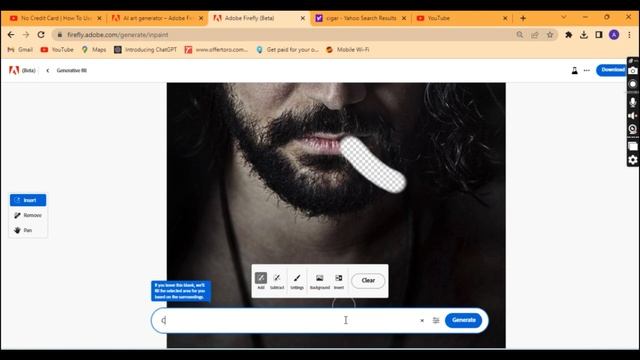
Task: Open Introducing ChatGPT bookmark
Action: (x=146, y=50)
